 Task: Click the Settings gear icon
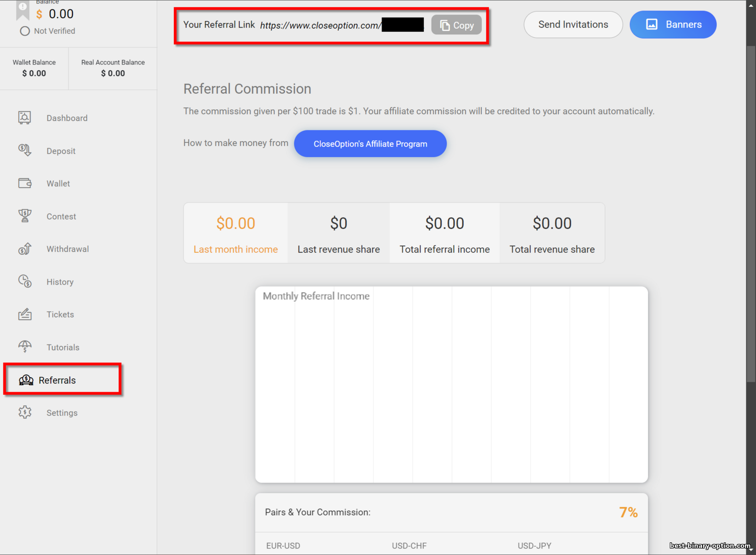(x=25, y=412)
